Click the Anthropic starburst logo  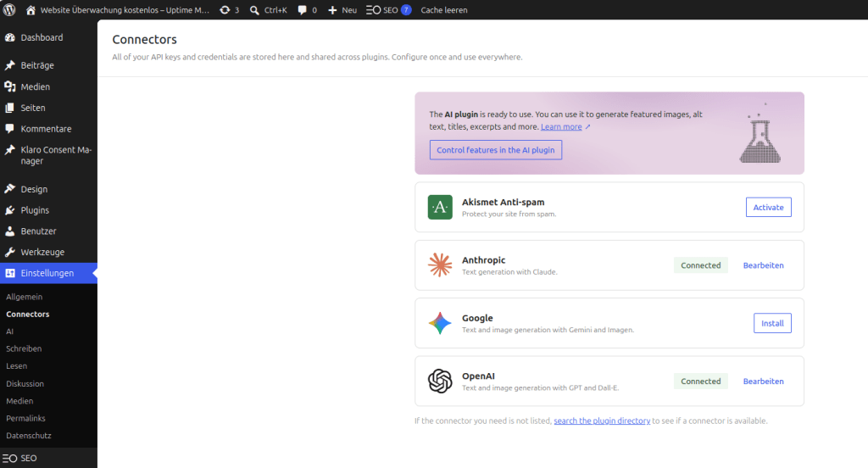[x=440, y=265]
